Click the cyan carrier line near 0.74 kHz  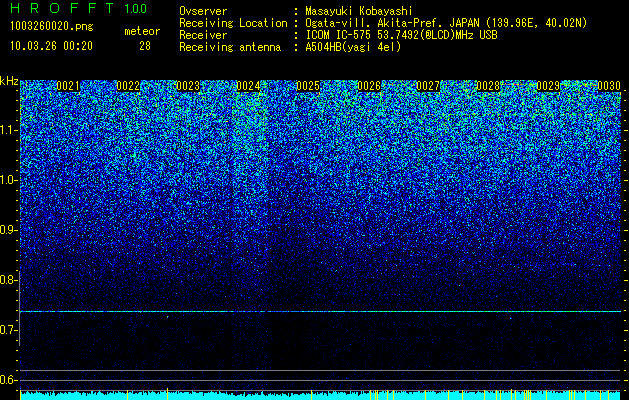tap(320, 311)
